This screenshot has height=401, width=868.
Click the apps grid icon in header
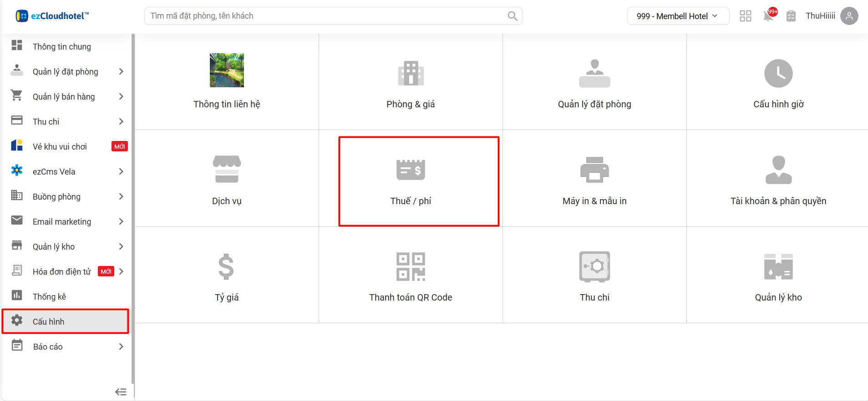[745, 16]
